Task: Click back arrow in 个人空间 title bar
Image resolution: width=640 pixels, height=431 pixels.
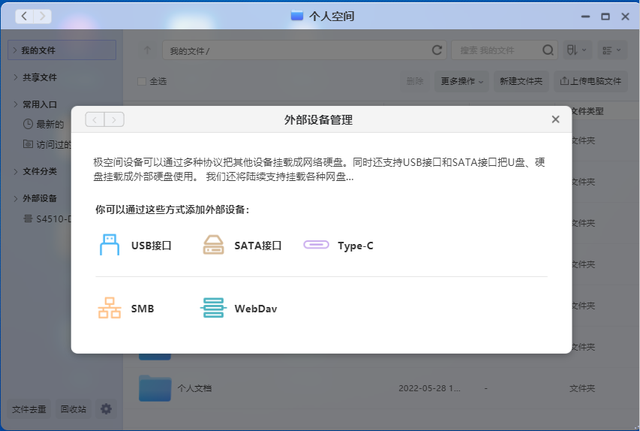Action: (x=24, y=16)
